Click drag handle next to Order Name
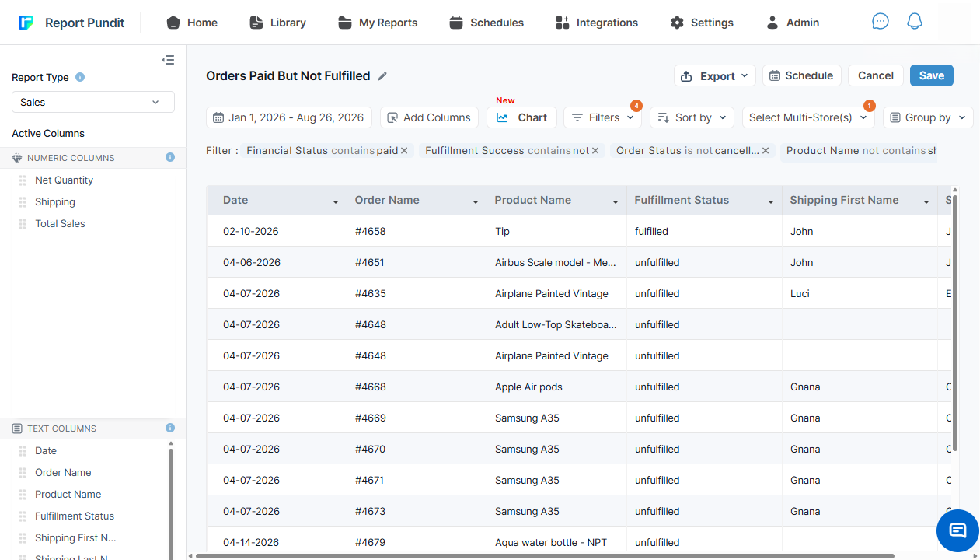 click(x=23, y=472)
